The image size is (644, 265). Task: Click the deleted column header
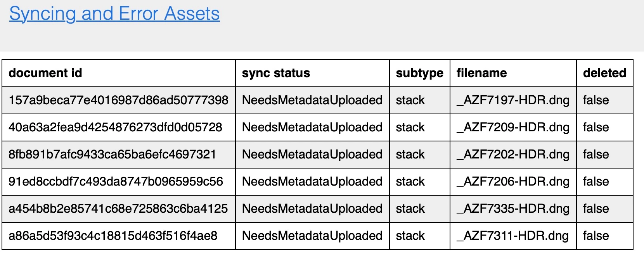tap(604, 73)
